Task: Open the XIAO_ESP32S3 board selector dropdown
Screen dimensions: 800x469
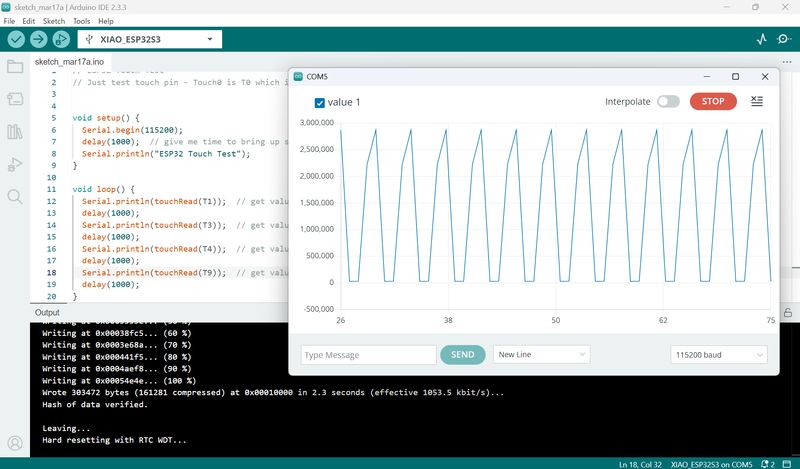Action: coord(149,39)
